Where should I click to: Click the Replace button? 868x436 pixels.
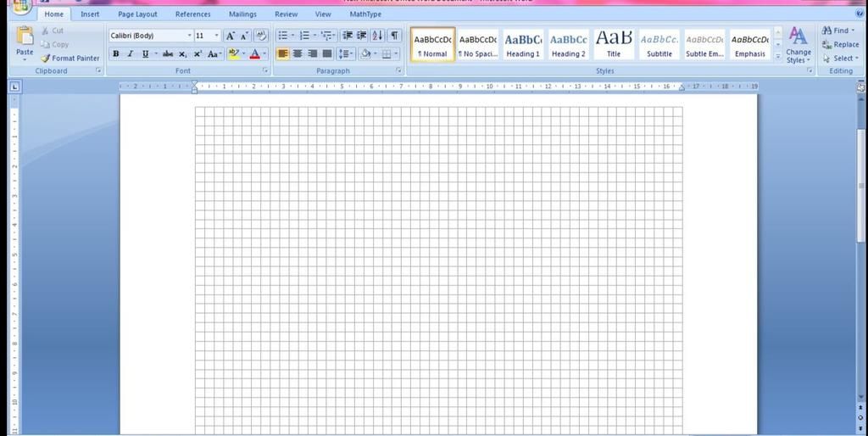(840, 44)
